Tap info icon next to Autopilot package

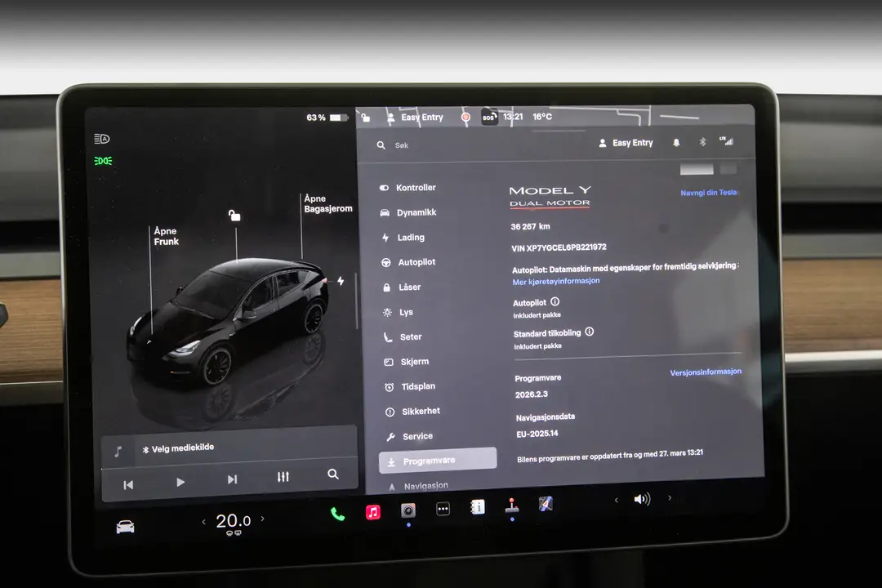point(555,301)
